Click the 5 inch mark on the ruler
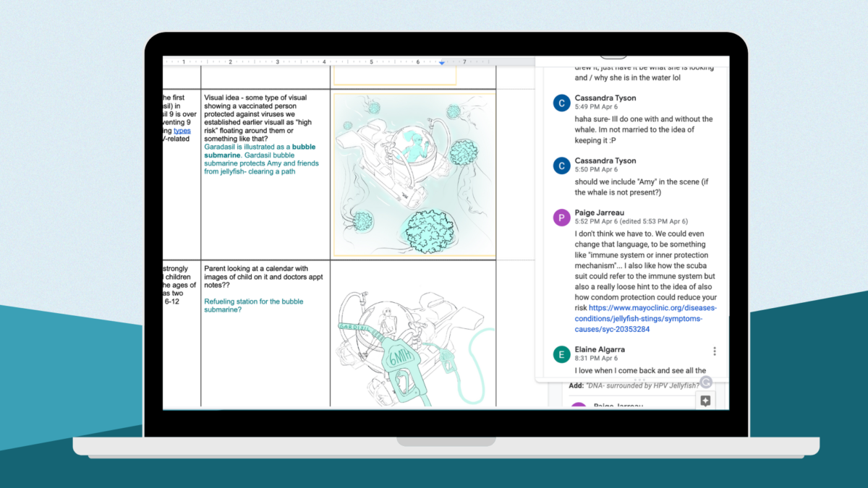The image size is (868, 488). click(x=371, y=63)
